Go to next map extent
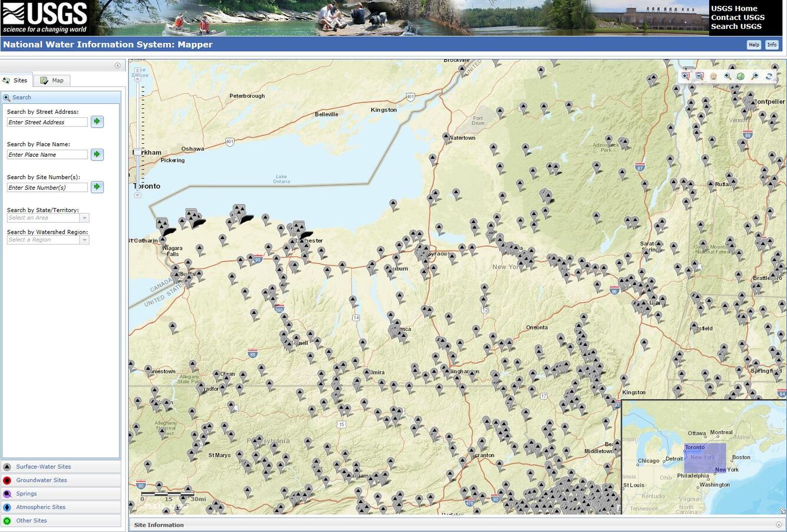The height and width of the screenshot is (532, 787). pos(755,76)
